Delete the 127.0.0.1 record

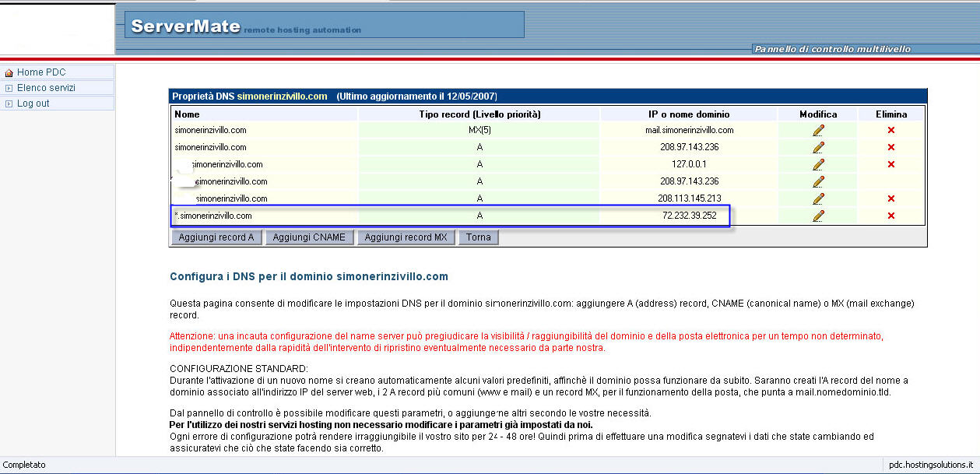click(891, 164)
